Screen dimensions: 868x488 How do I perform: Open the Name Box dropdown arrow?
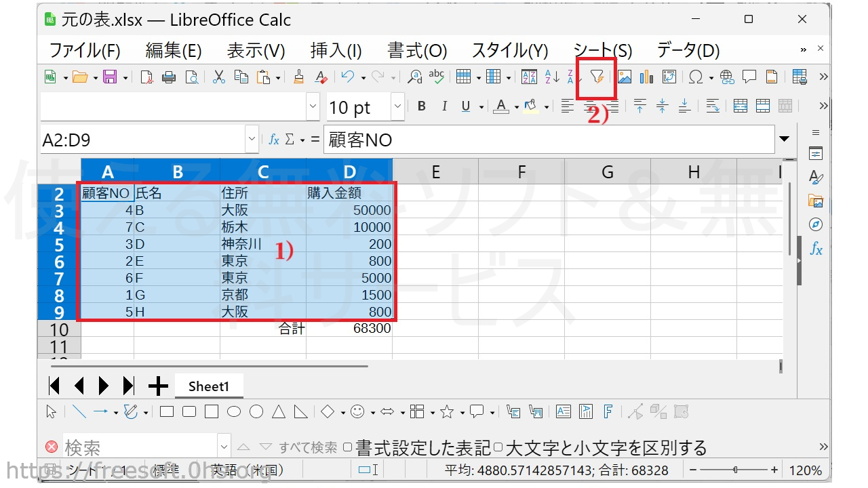tap(252, 140)
